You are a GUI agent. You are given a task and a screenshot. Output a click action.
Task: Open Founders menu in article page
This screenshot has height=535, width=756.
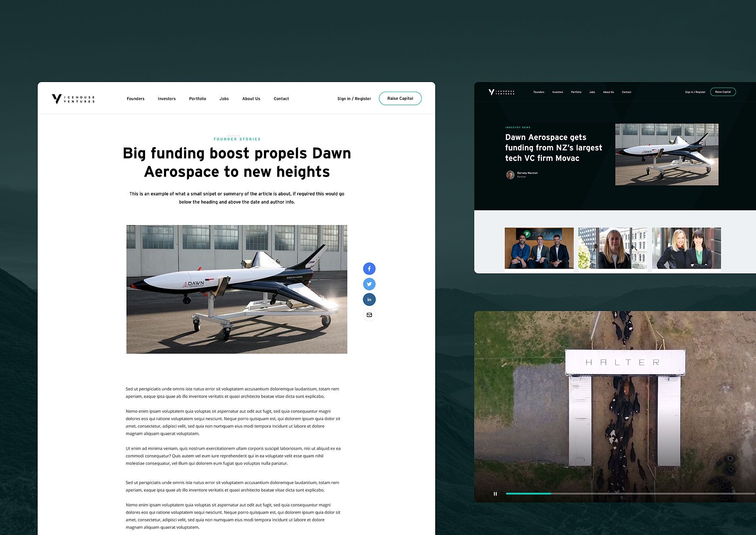135,99
